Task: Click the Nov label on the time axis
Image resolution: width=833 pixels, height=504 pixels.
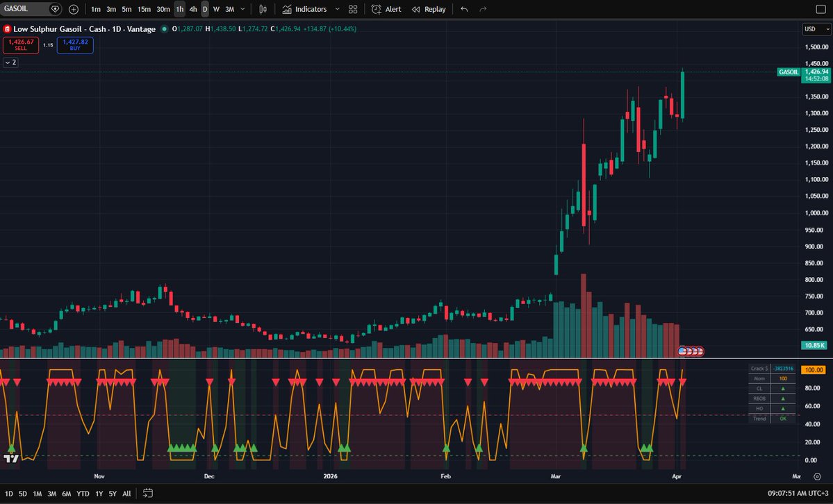Action: click(x=99, y=476)
